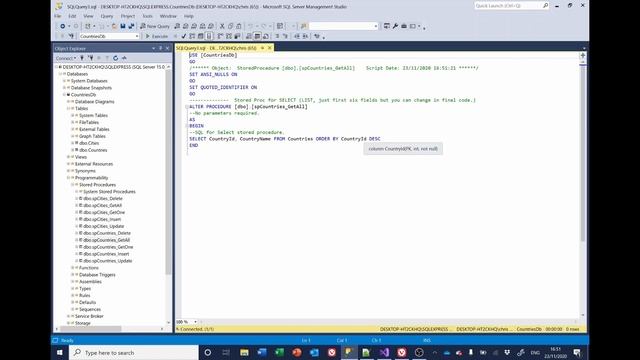
Task: Select dbo.spCountries_Update stored procedure
Action: (x=108, y=261)
